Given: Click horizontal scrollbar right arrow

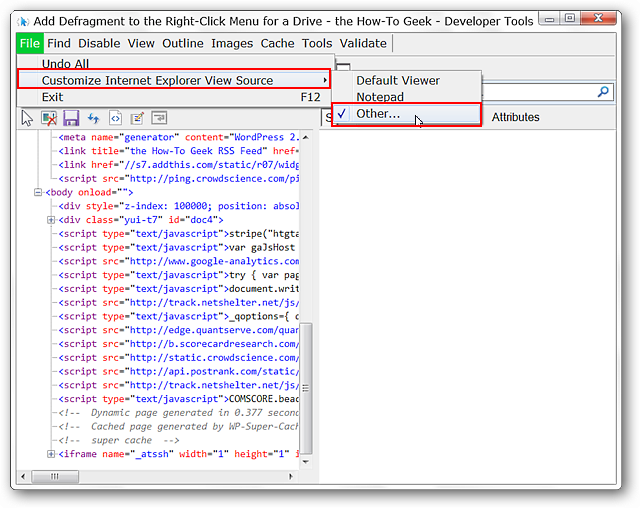Looking at the screenshot, I should (x=291, y=476).
